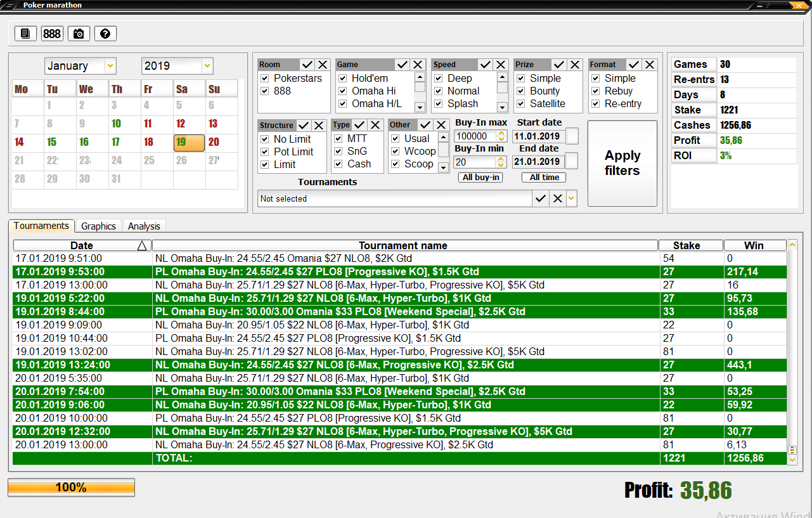Click the orange 100% progress bar
812x518 pixels.
(71, 488)
